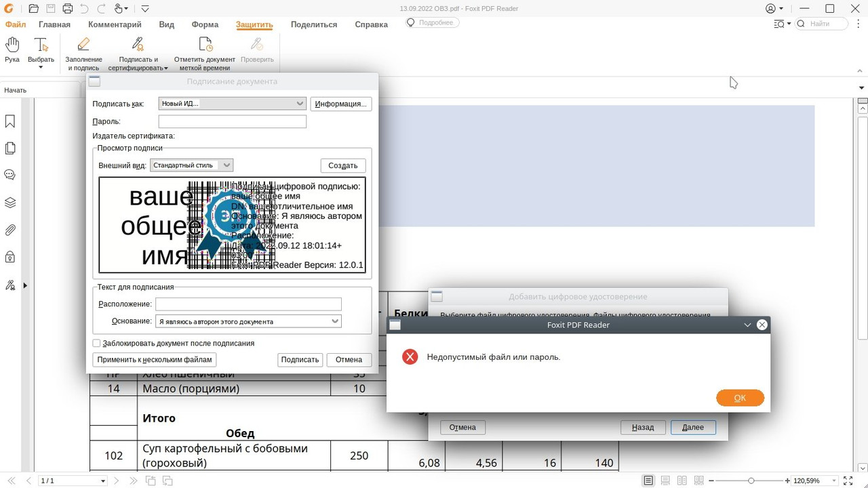Open the customize quick access toolbar arrow
The height and width of the screenshot is (488, 868).
pos(145,9)
